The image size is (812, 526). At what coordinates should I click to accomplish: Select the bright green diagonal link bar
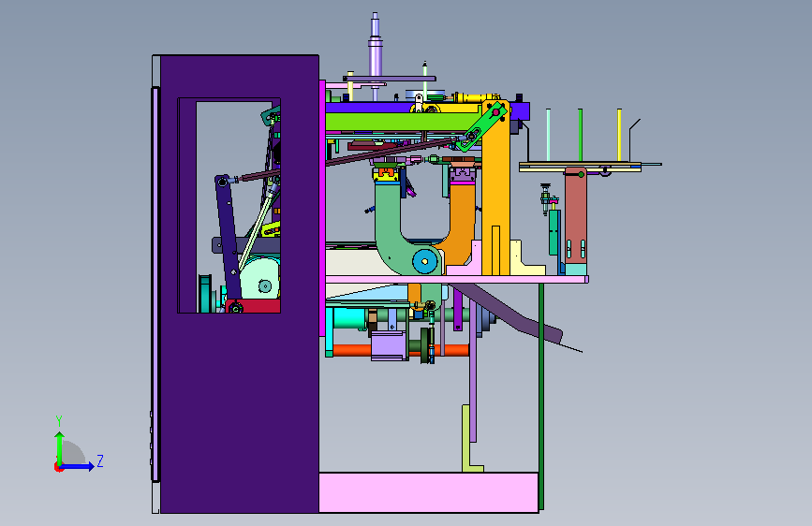(482, 127)
